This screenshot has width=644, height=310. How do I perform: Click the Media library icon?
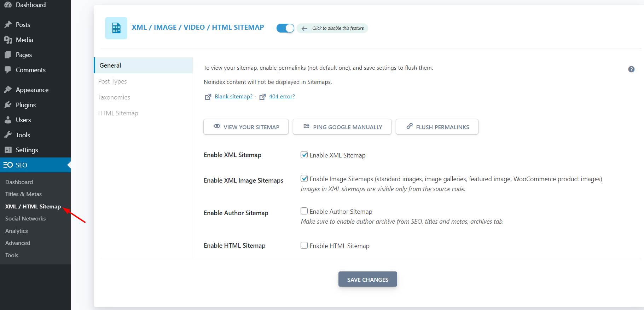[x=8, y=40]
